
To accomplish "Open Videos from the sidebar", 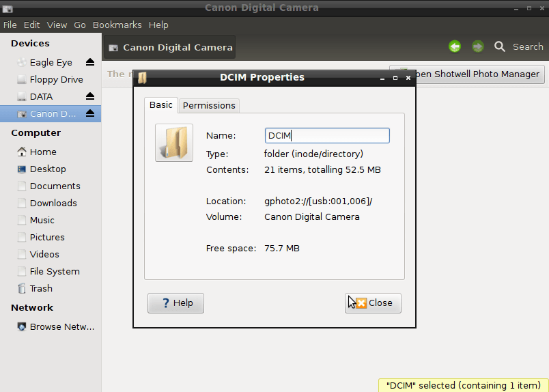I will 51,254.
